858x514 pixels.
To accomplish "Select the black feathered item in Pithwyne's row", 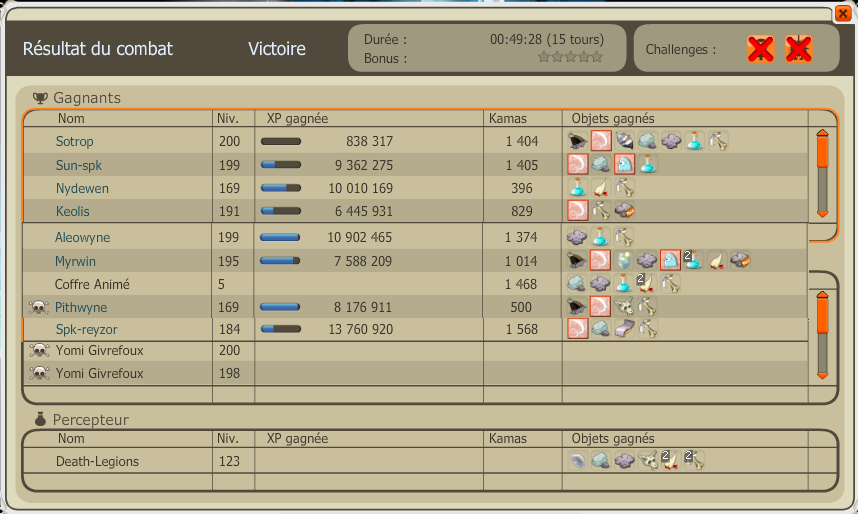I will click(x=577, y=307).
